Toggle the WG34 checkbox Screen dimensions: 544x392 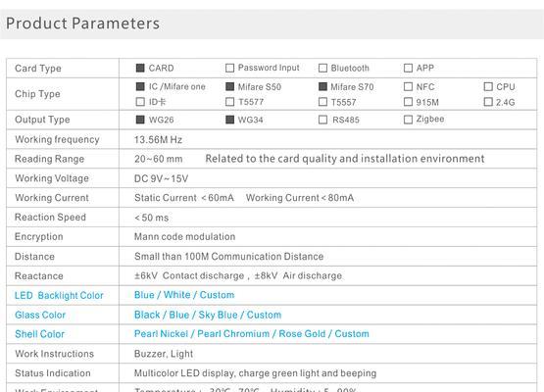coord(229,120)
